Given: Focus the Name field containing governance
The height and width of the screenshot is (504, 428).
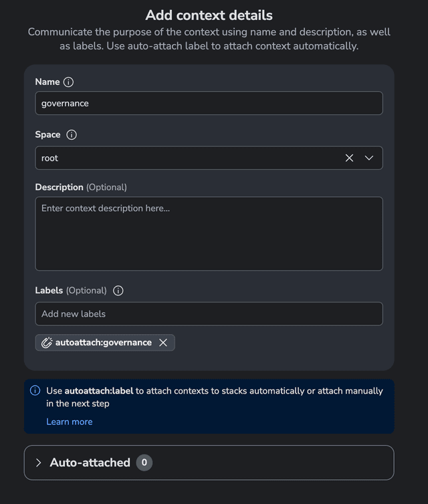Looking at the screenshot, I should tap(209, 103).
